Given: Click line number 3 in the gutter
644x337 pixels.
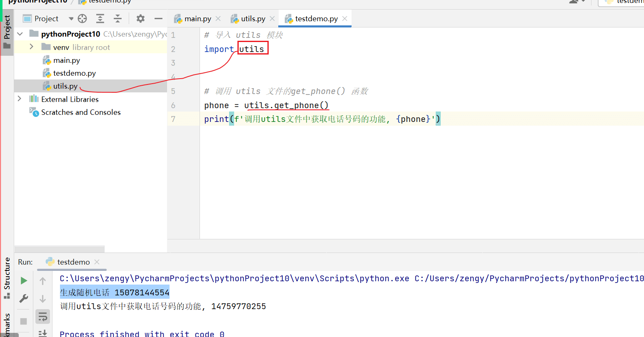Looking at the screenshot, I should (173, 63).
